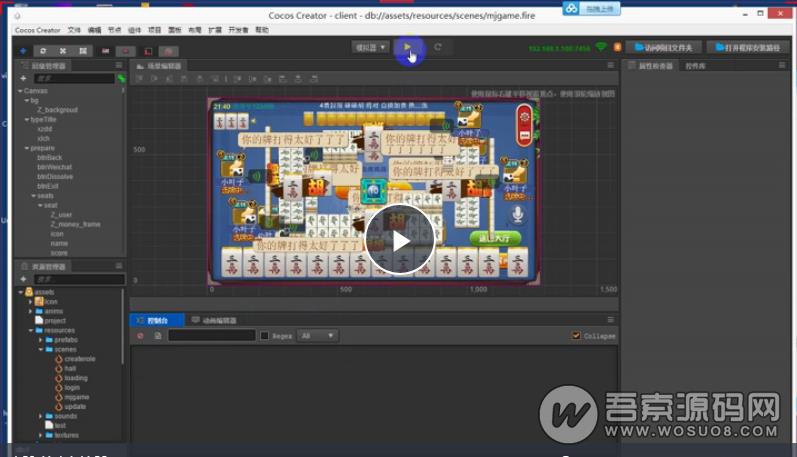Open the scene editor panel hamburger menu
The image size is (797, 457).
point(610,65)
